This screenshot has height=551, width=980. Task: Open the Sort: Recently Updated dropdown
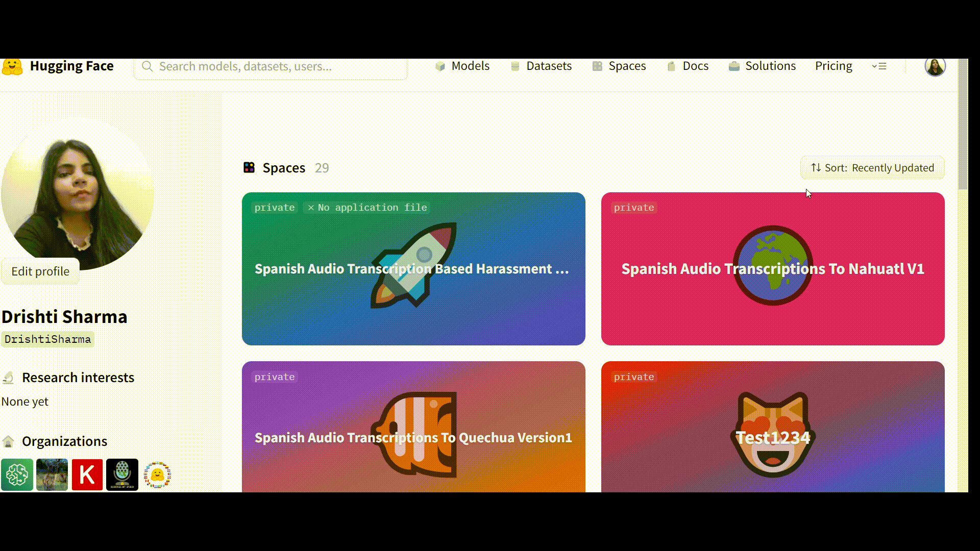[872, 167]
